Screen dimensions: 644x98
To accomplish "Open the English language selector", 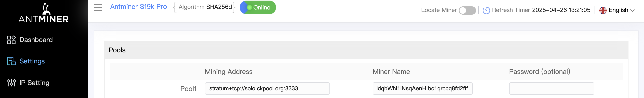I will [617, 10].
